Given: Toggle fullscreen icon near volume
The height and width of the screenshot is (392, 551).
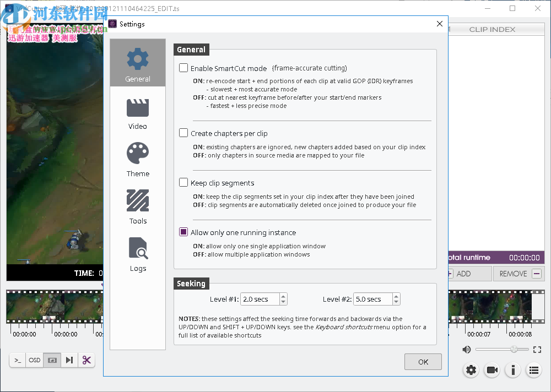Looking at the screenshot, I should tap(537, 350).
